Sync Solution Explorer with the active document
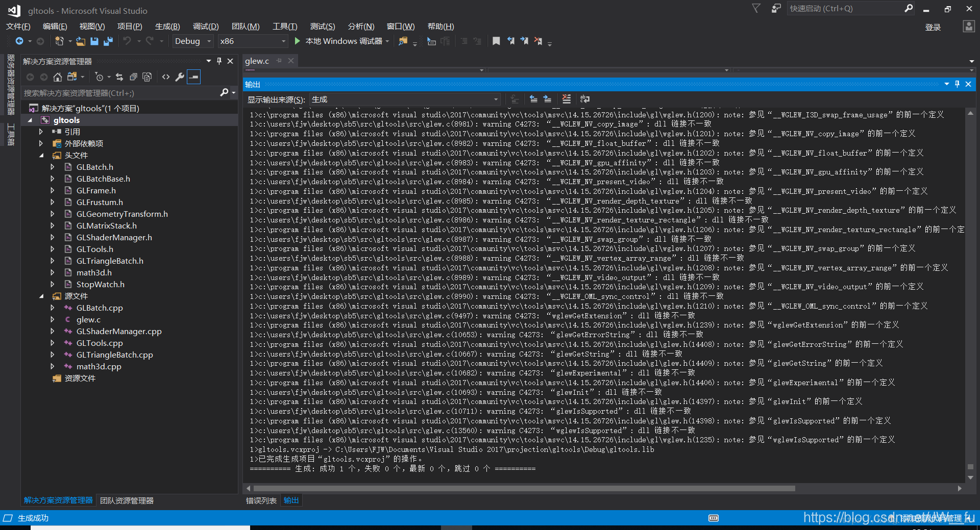Image resolution: width=980 pixels, height=530 pixels. pyautogui.click(x=119, y=77)
